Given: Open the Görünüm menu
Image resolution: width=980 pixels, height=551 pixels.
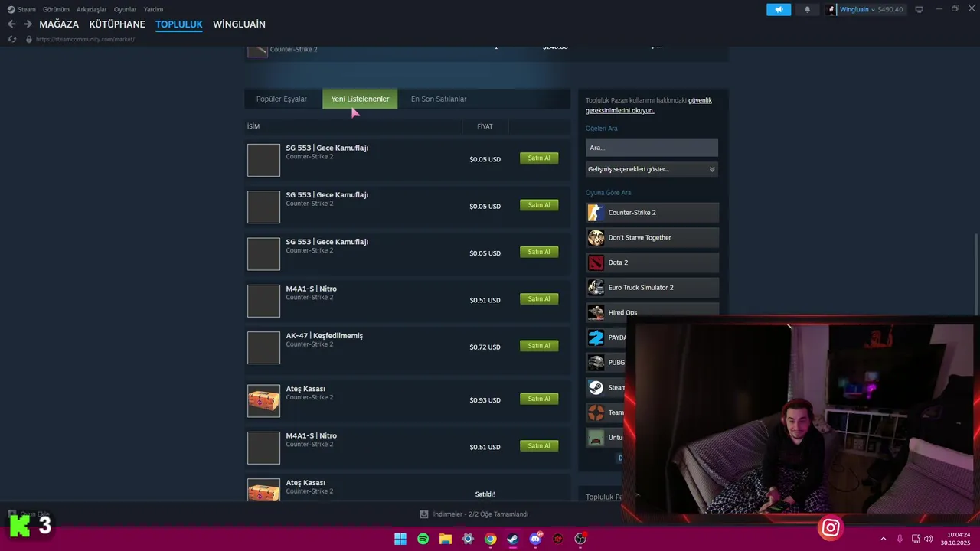Looking at the screenshot, I should pos(56,10).
